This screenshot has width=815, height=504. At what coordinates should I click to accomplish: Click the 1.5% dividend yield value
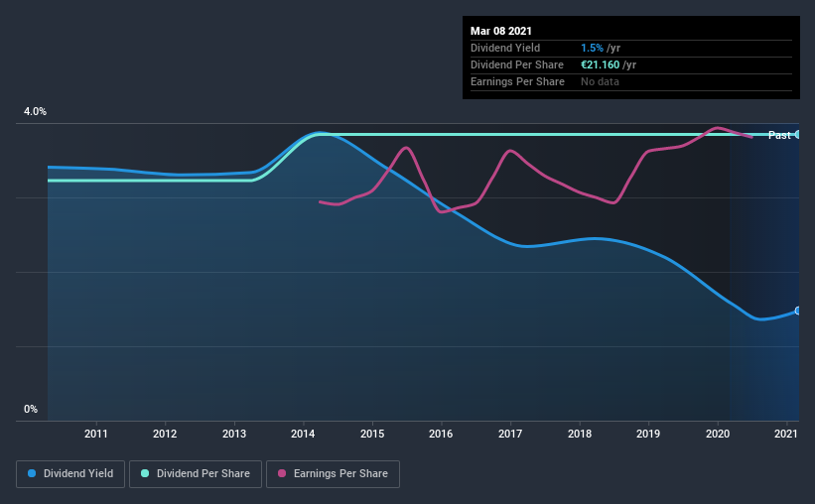pos(592,48)
